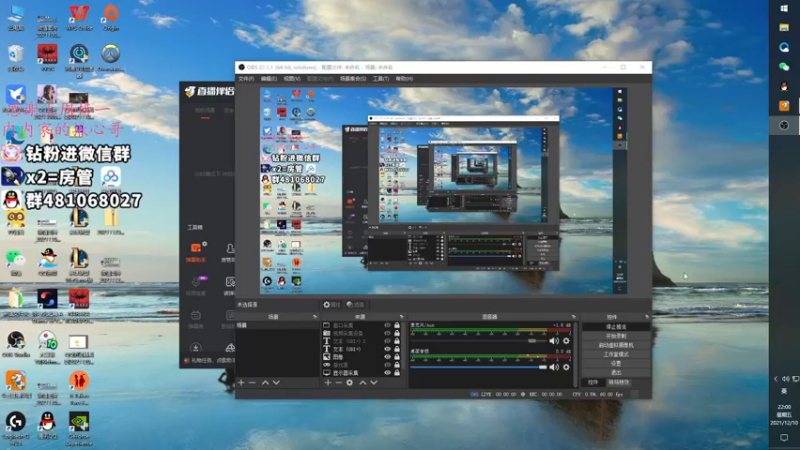Pop out the 来源 dock panel
Screen dimensions: 800x450
(402, 317)
